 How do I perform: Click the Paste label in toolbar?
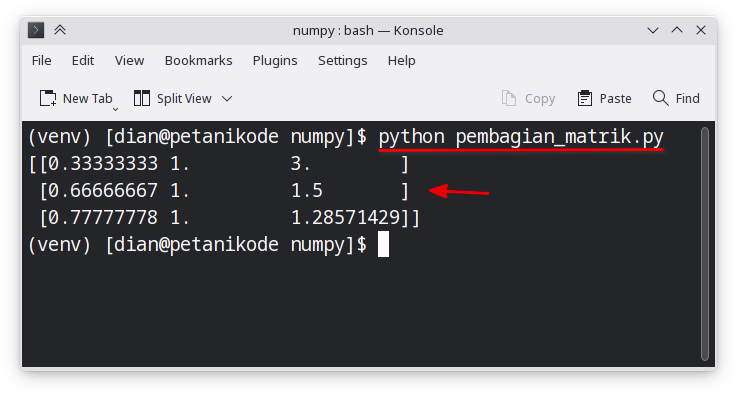point(615,99)
